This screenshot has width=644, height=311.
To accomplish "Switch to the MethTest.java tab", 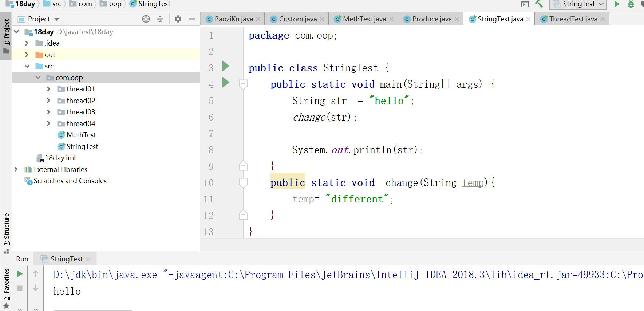I will click(364, 19).
